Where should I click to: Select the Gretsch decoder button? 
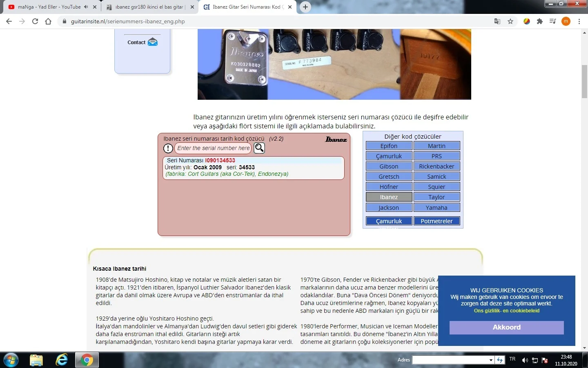(389, 177)
